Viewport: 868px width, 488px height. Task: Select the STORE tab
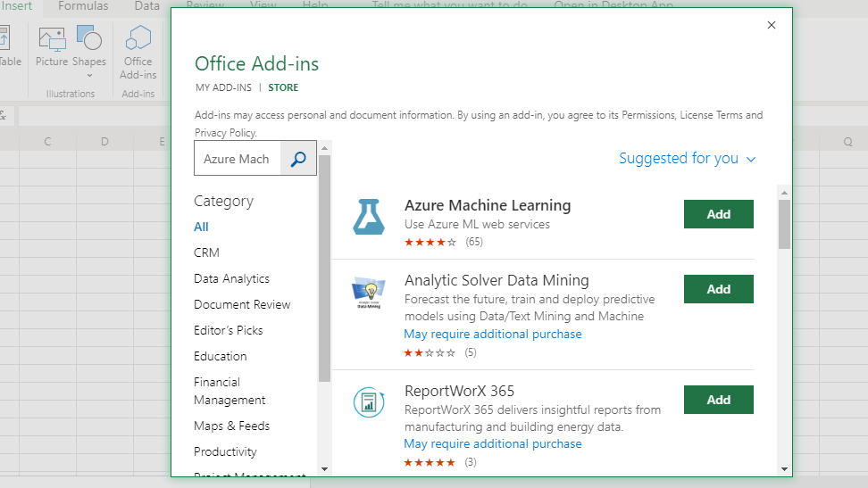pyautogui.click(x=283, y=87)
